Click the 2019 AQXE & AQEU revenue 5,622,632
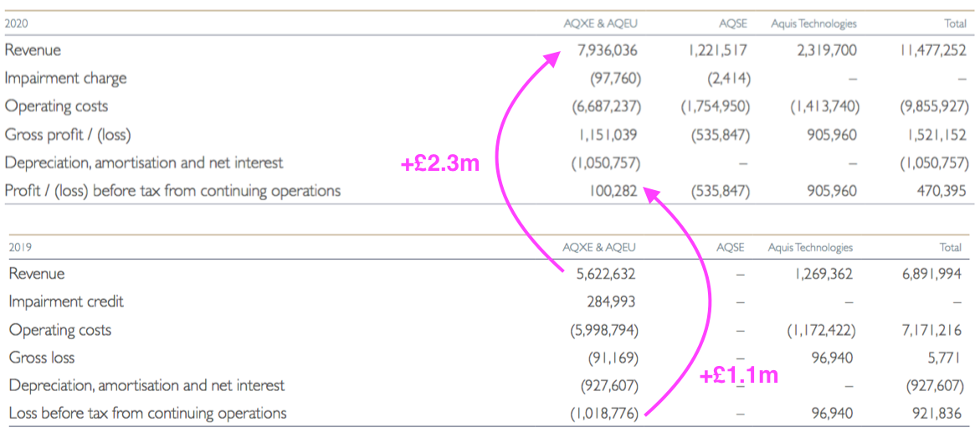Image resolution: width=980 pixels, height=438 pixels. [599, 274]
